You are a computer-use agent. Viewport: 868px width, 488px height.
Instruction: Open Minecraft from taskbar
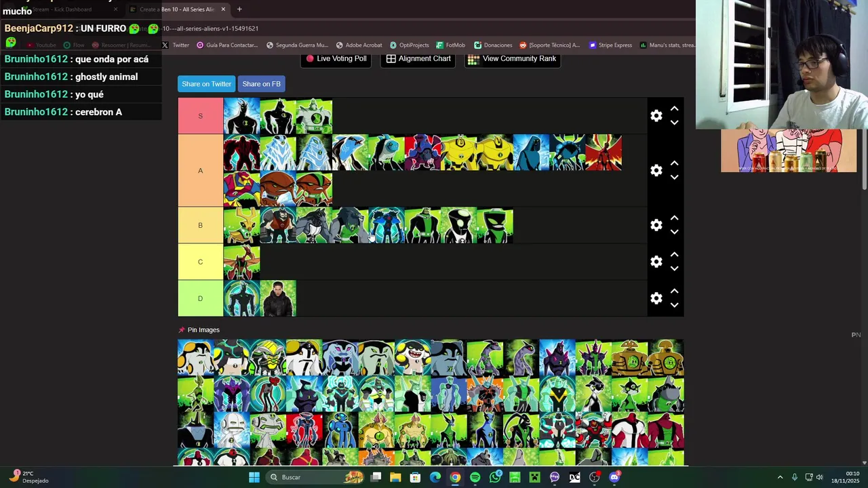(535, 477)
